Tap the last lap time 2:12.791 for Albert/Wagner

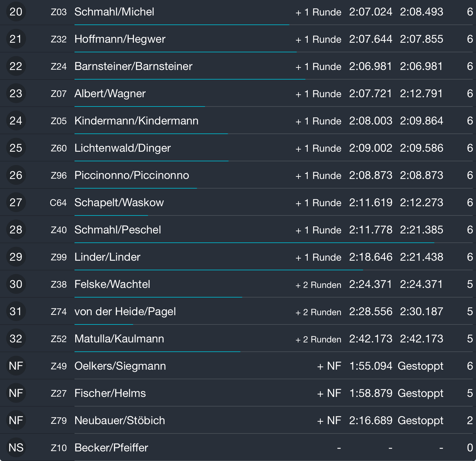click(x=421, y=94)
